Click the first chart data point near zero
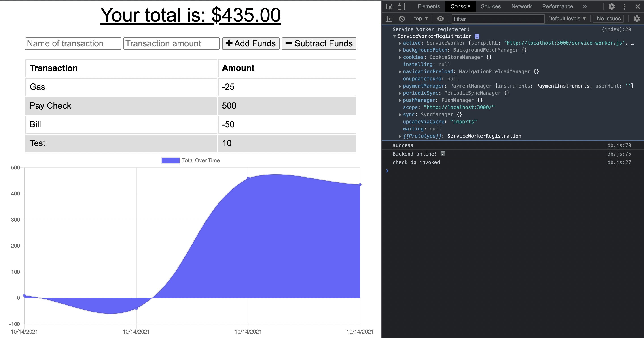The width and height of the screenshot is (644, 338). (24, 295)
